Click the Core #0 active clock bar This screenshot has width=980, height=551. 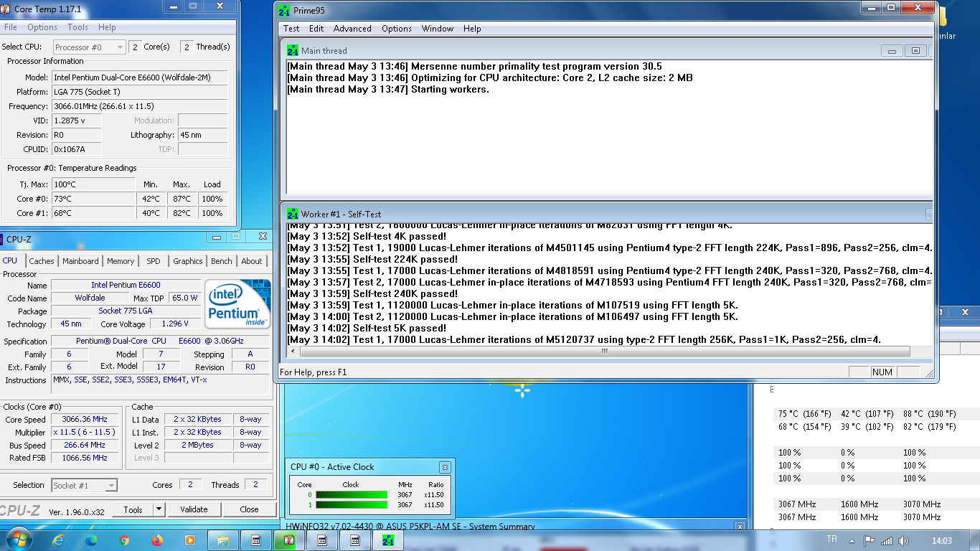pyautogui.click(x=352, y=494)
